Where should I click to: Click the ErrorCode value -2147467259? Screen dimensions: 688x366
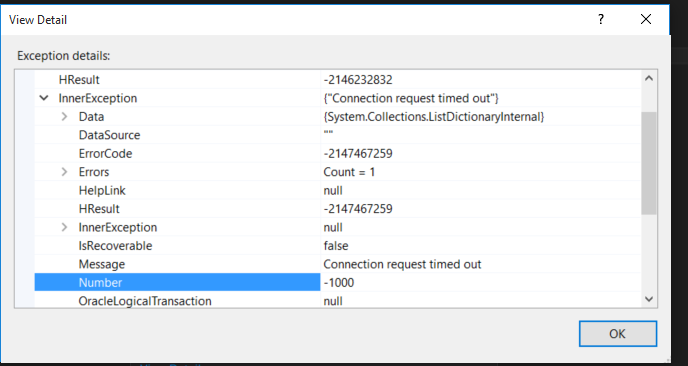pyautogui.click(x=358, y=154)
